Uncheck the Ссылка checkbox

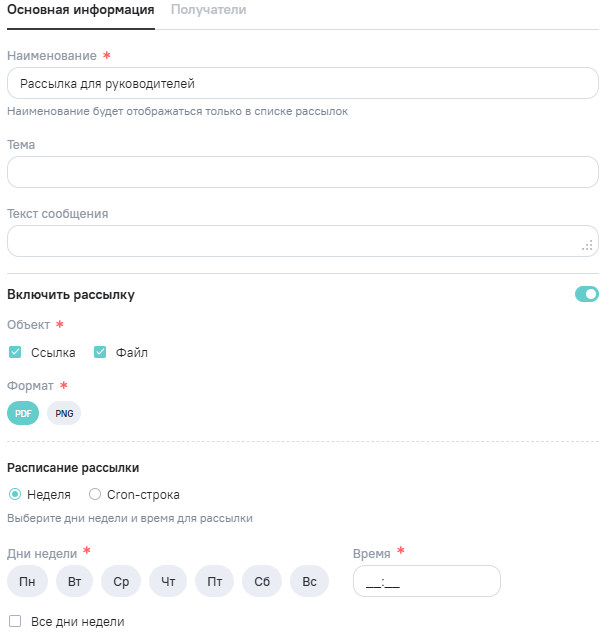click(x=15, y=352)
